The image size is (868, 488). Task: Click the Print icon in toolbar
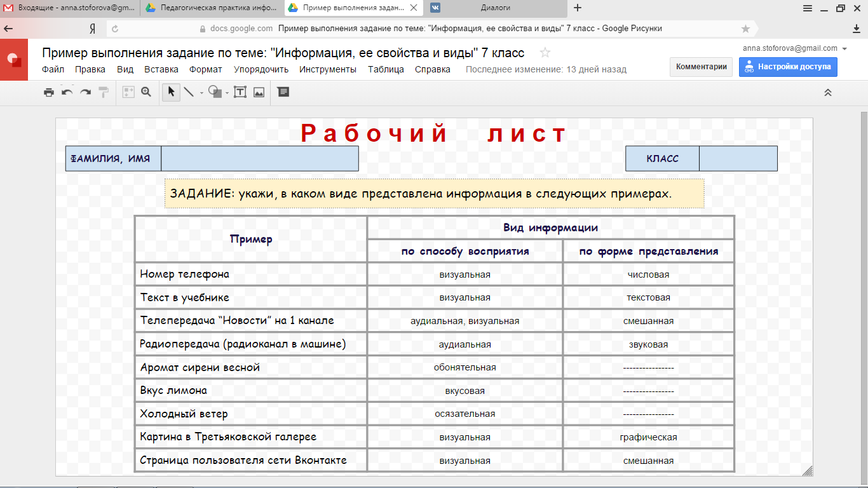coord(49,92)
